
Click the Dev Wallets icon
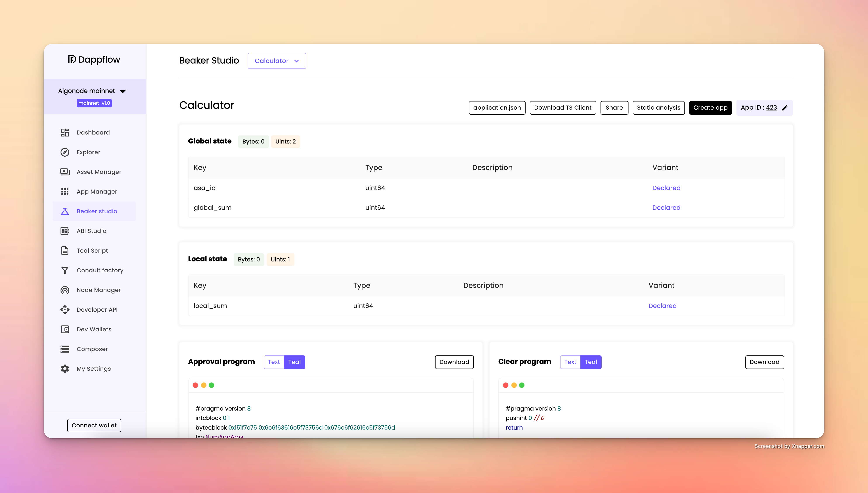point(65,329)
